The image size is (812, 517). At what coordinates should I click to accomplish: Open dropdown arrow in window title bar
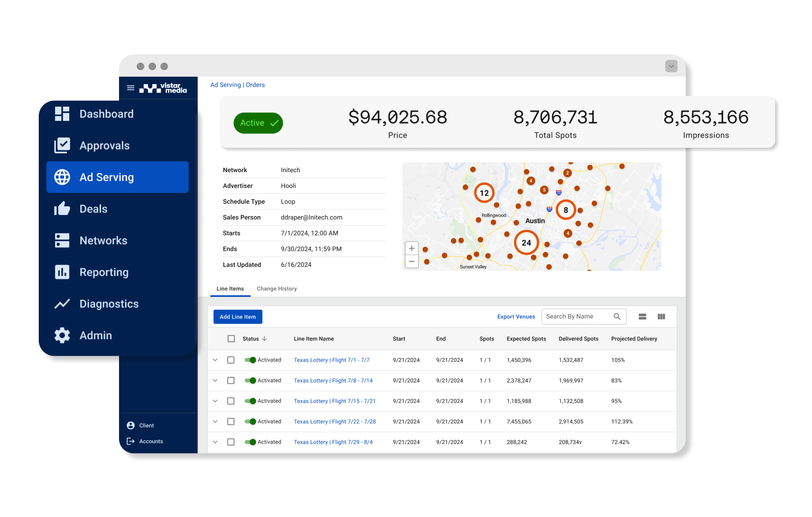671,66
